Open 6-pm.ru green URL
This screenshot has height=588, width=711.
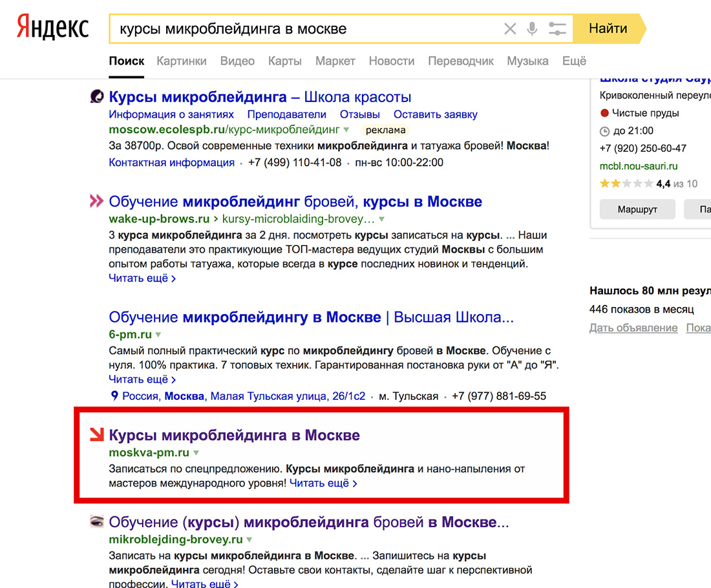click(x=130, y=335)
